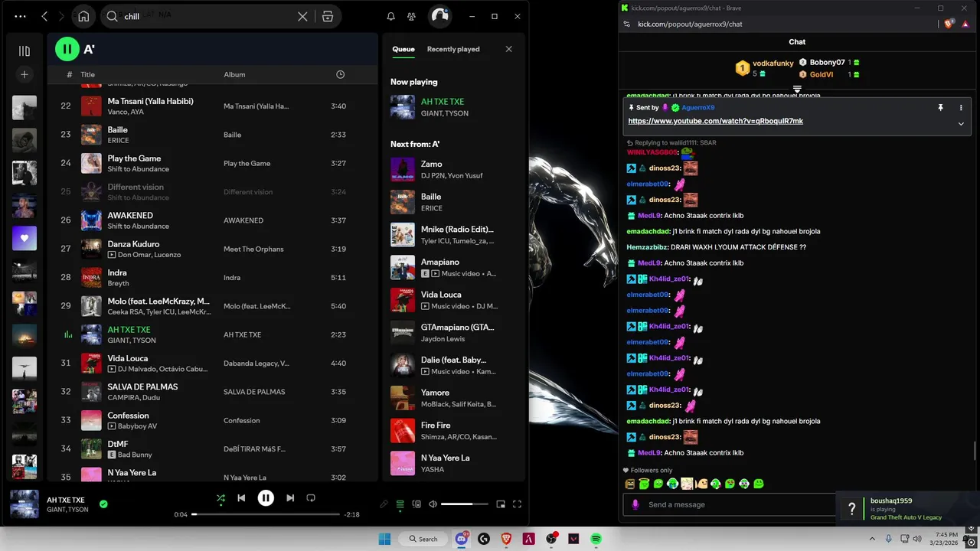Viewport: 980px width, 551px height.
Task: Adjust the Spotify volume slider
Action: click(x=464, y=504)
